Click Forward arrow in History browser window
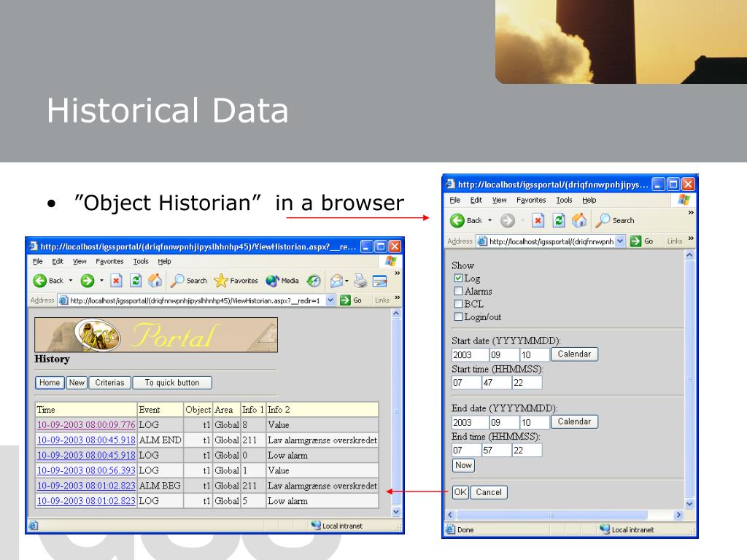 coord(88,281)
